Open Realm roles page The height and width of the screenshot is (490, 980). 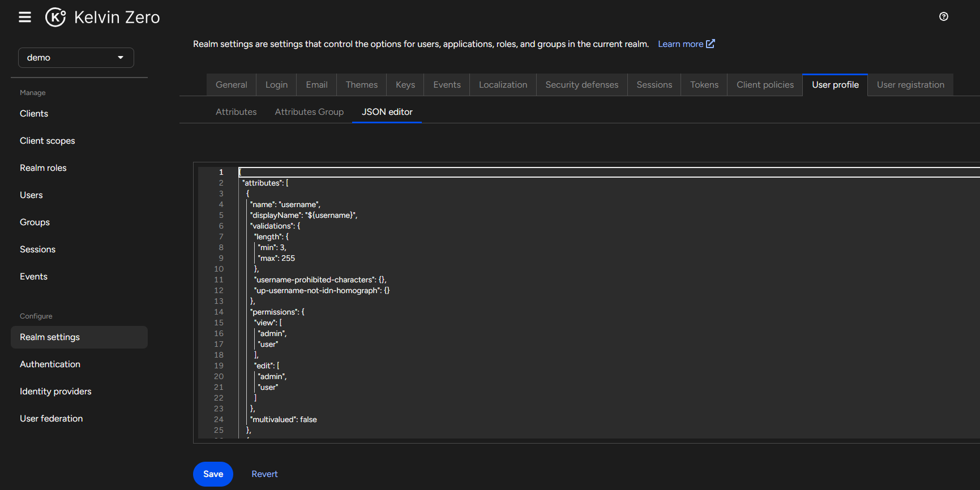click(x=43, y=168)
